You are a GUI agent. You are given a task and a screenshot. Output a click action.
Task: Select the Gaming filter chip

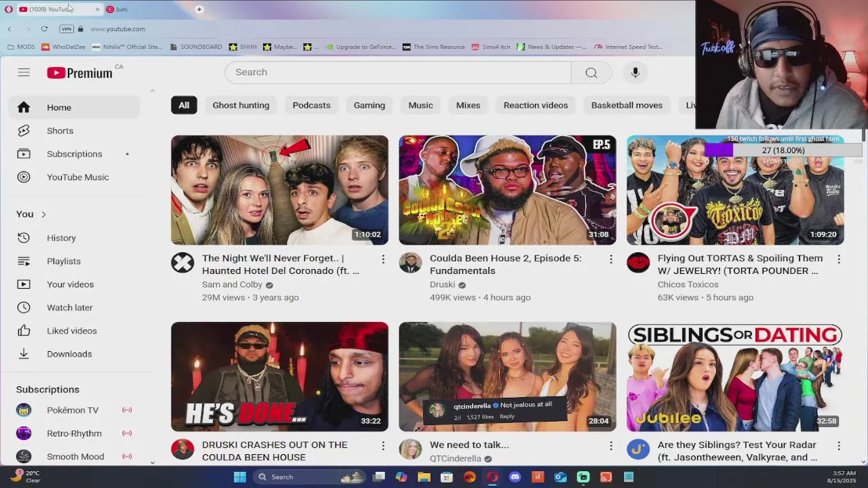[x=370, y=105]
